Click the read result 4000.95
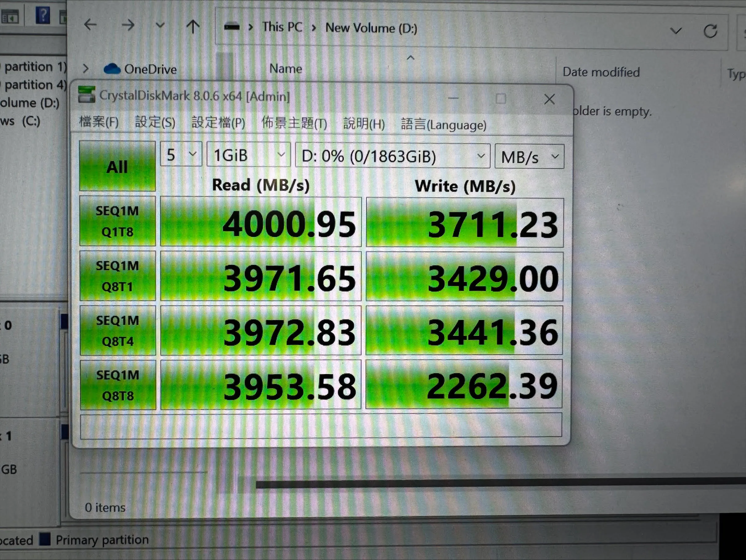This screenshot has width=746, height=560. click(x=261, y=222)
